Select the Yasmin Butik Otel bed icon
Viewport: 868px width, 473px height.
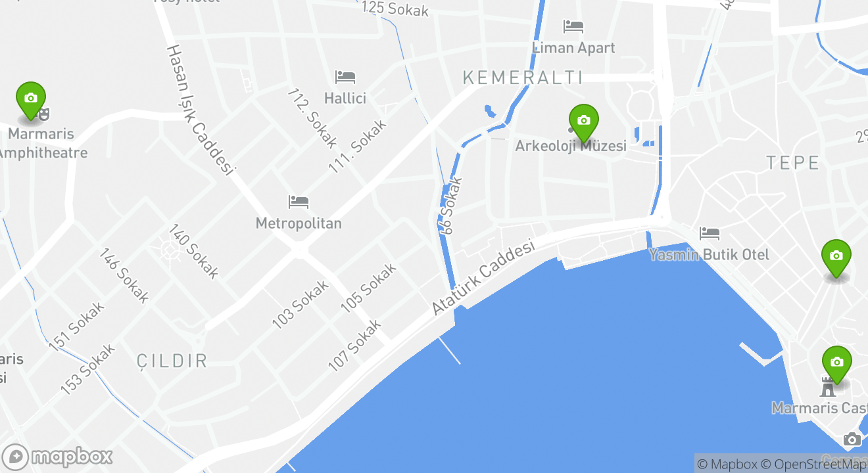[x=710, y=233]
